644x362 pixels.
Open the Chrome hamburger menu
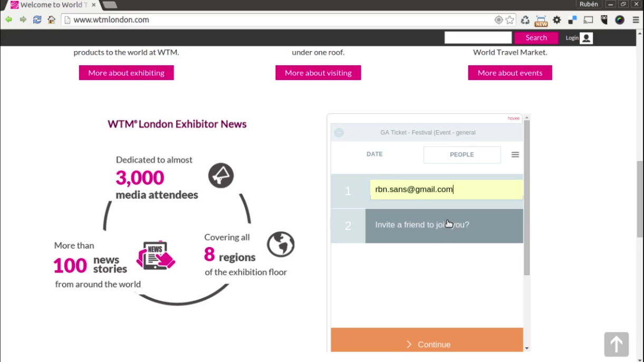click(636, 20)
